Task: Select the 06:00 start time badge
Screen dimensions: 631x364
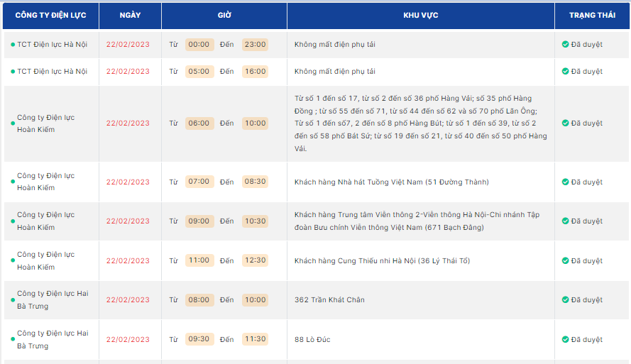Action: [199, 123]
